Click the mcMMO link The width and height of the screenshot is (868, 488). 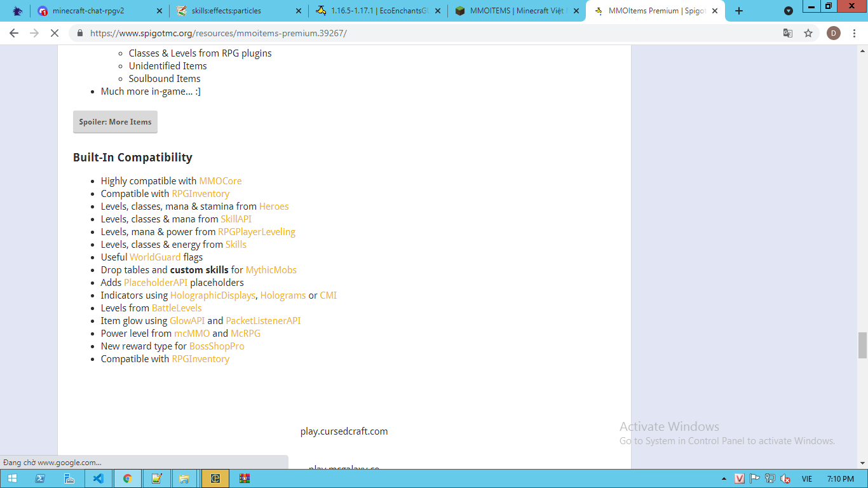[x=192, y=334]
